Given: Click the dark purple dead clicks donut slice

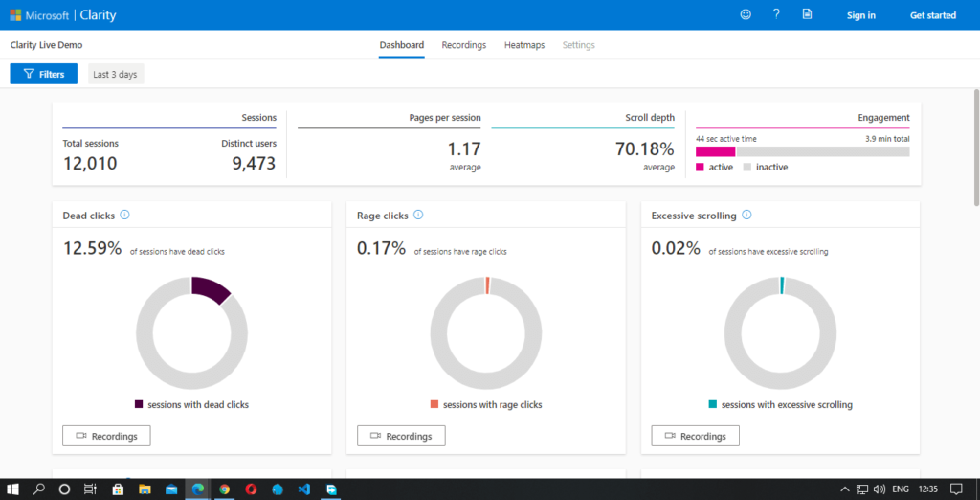Looking at the screenshot, I should point(210,289).
